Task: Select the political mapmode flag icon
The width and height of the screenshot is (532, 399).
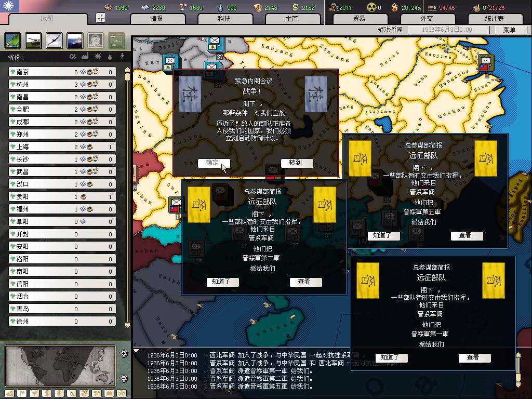Action: tap(22, 394)
